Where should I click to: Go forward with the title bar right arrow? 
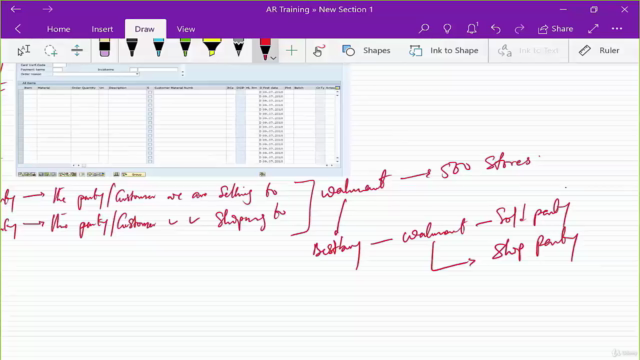(x=47, y=9)
